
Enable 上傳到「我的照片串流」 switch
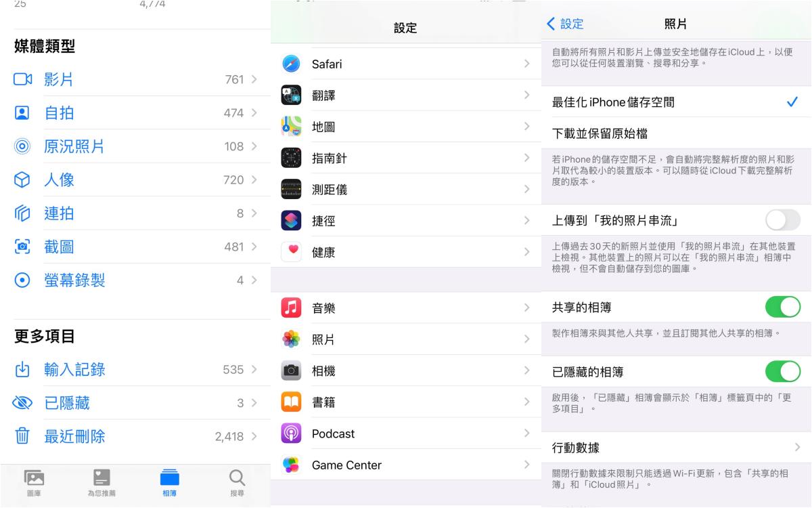click(x=782, y=220)
